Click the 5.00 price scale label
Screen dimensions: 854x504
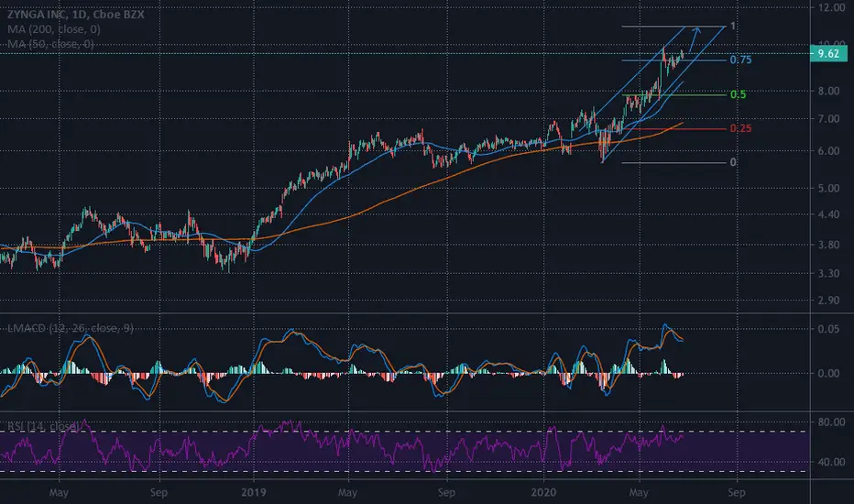[x=828, y=189]
